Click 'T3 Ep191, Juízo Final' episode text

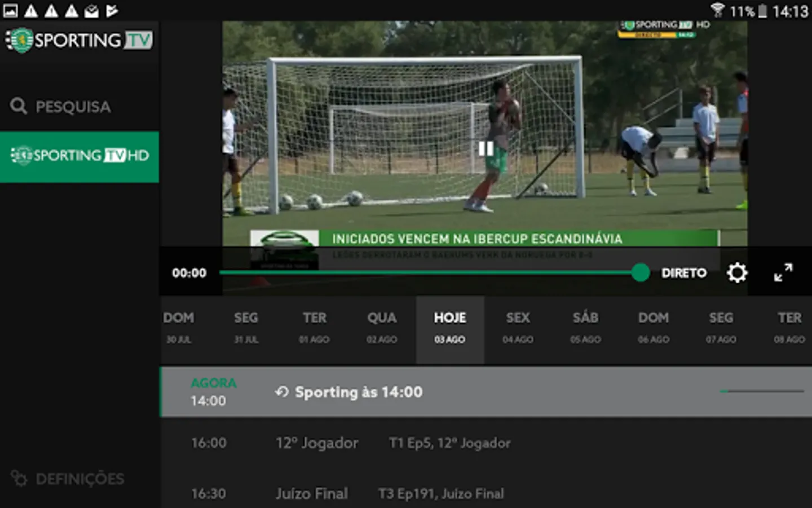[441, 494]
